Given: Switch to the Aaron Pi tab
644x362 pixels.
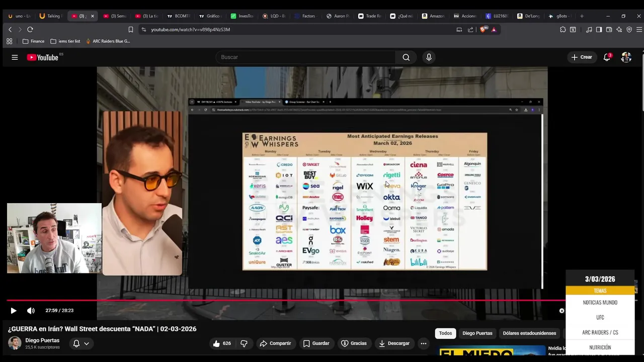Looking at the screenshot, I should (338, 16).
